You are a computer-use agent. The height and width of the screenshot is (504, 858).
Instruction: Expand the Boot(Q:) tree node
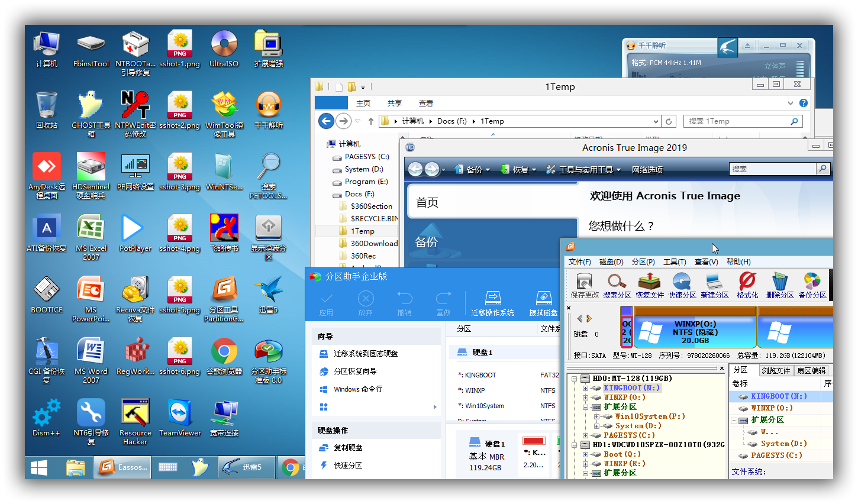pos(585,454)
